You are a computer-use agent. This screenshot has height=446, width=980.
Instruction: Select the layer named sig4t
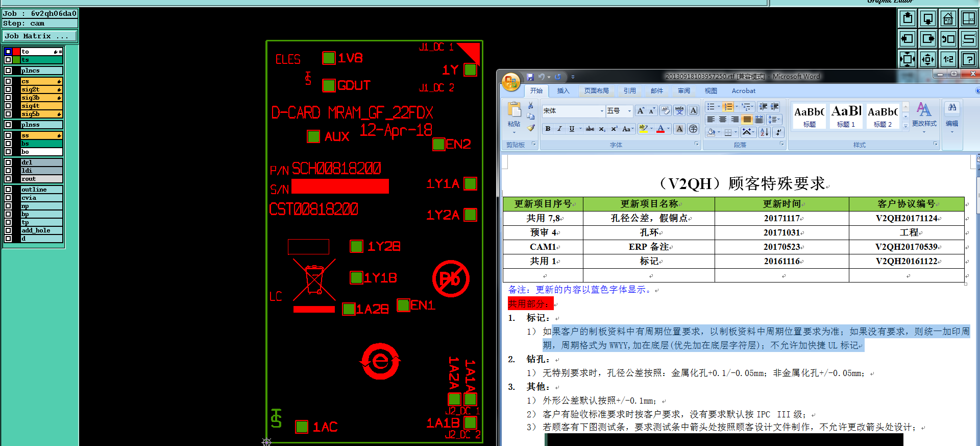tap(41, 106)
